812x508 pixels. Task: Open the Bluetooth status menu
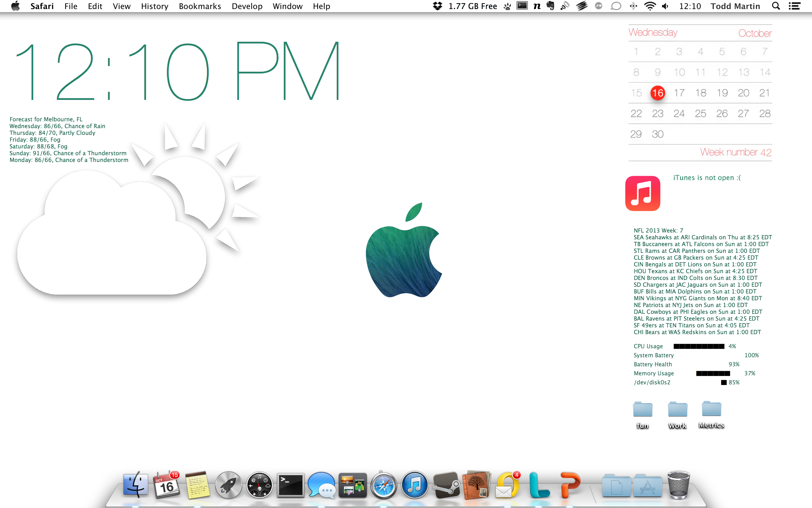pos(633,6)
